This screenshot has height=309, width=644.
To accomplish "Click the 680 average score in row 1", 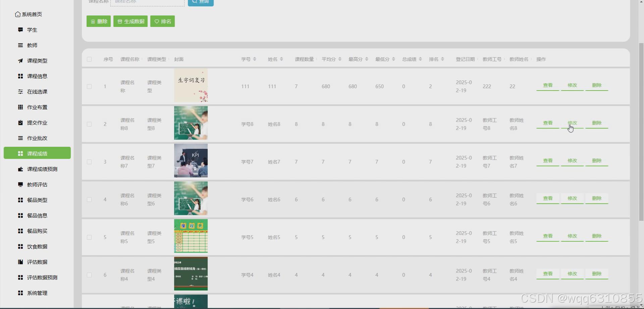I will [x=326, y=86].
